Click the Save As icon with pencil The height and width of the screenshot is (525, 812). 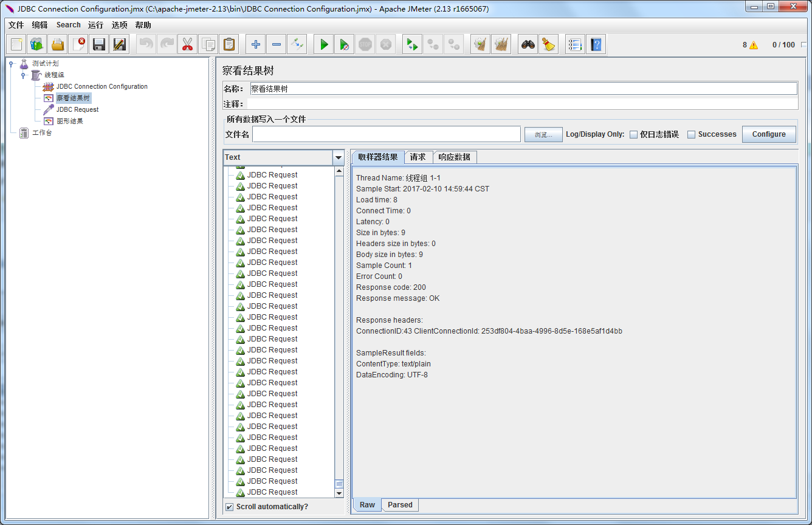pos(120,44)
